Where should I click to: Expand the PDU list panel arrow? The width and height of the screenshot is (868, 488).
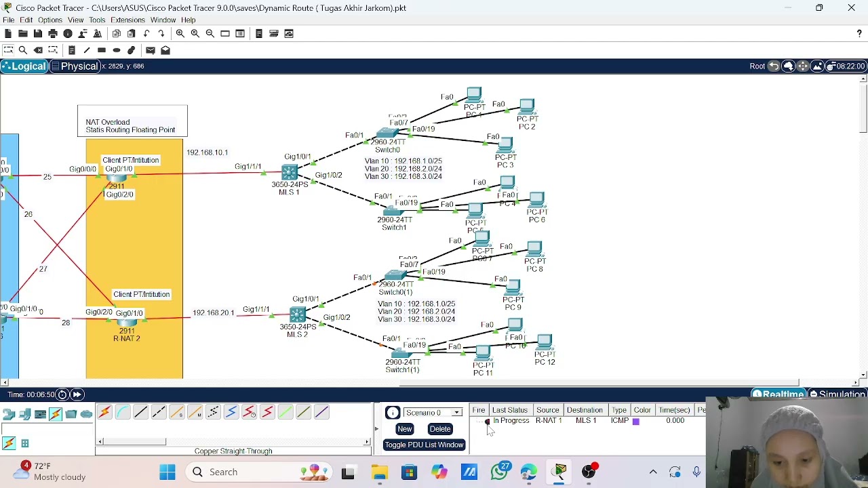pyautogui.click(x=376, y=429)
